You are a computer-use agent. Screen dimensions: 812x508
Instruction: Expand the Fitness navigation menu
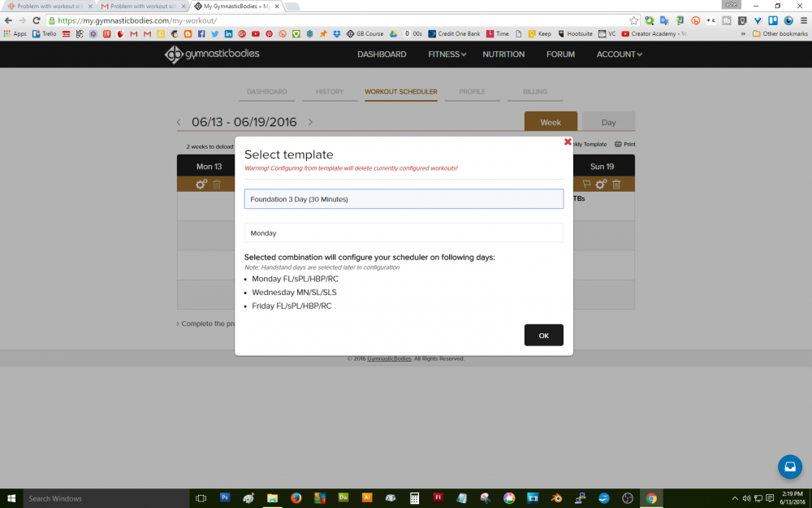[447, 54]
